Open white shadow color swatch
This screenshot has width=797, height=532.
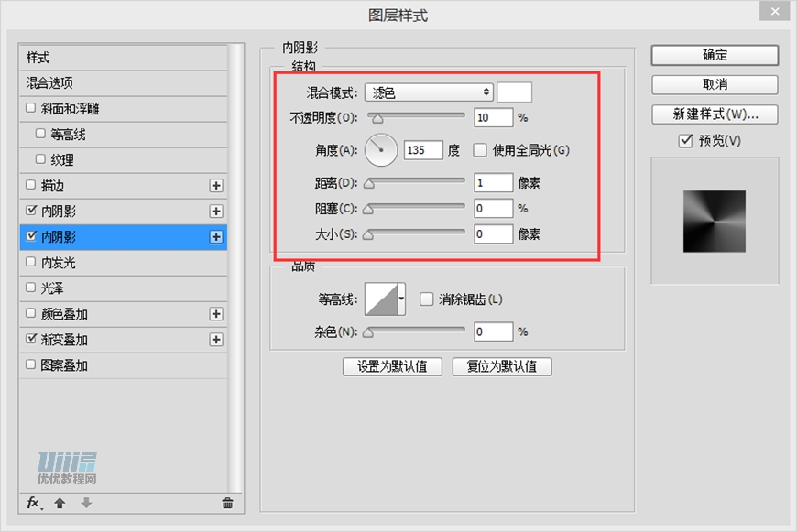pyautogui.click(x=515, y=92)
